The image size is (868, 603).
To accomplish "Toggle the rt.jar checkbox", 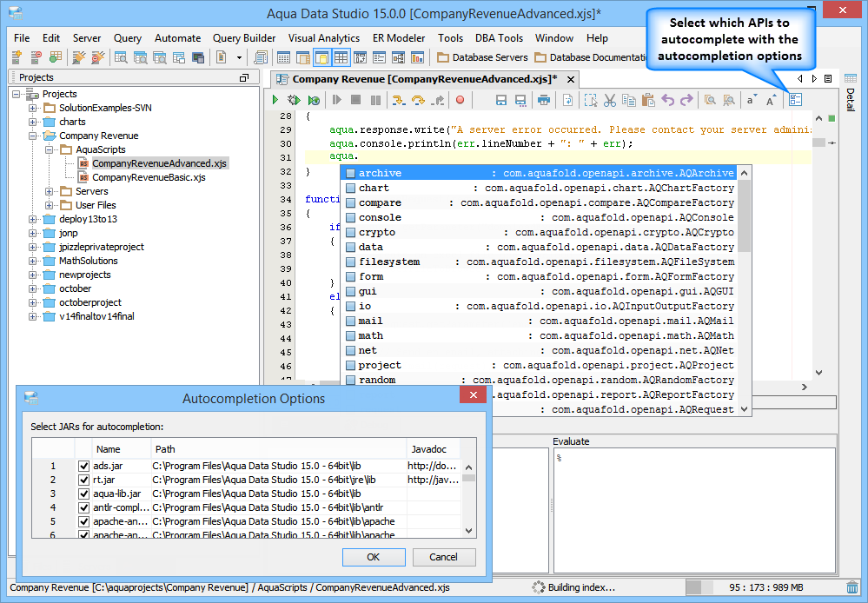I will coord(84,480).
